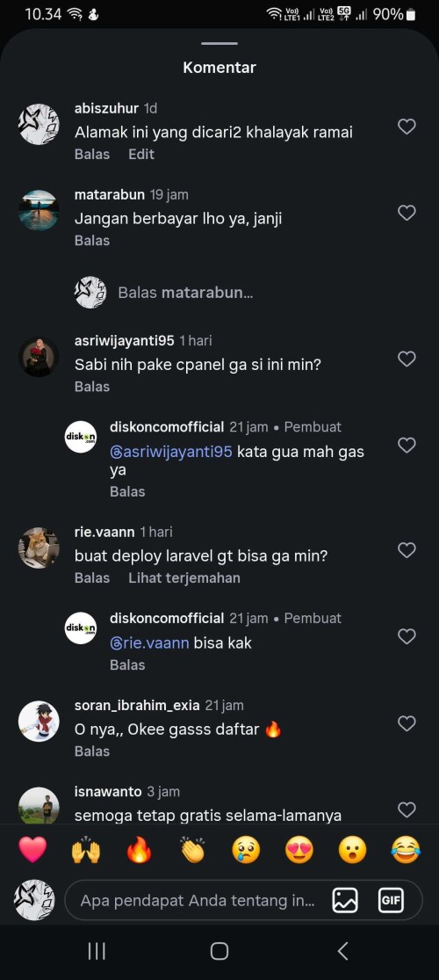This screenshot has width=439, height=980.
Task: Tap the fire emoji reaction
Action: pos(140,850)
